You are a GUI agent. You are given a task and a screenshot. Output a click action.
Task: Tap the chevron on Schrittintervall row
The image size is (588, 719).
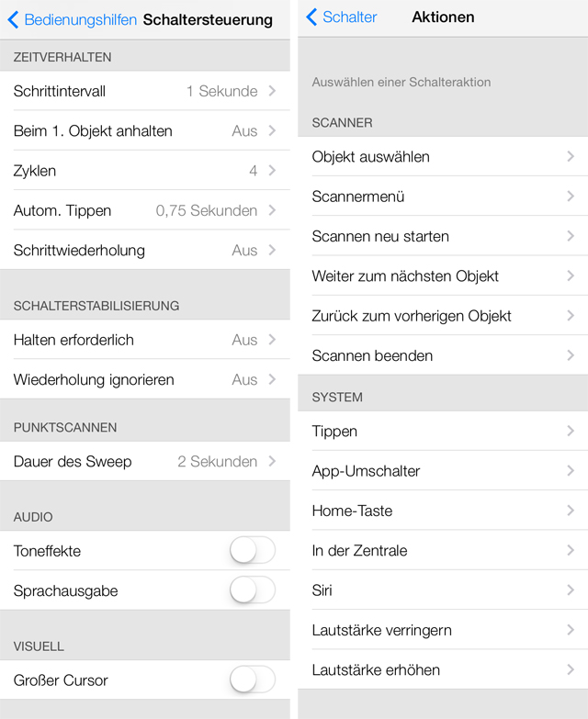[273, 91]
